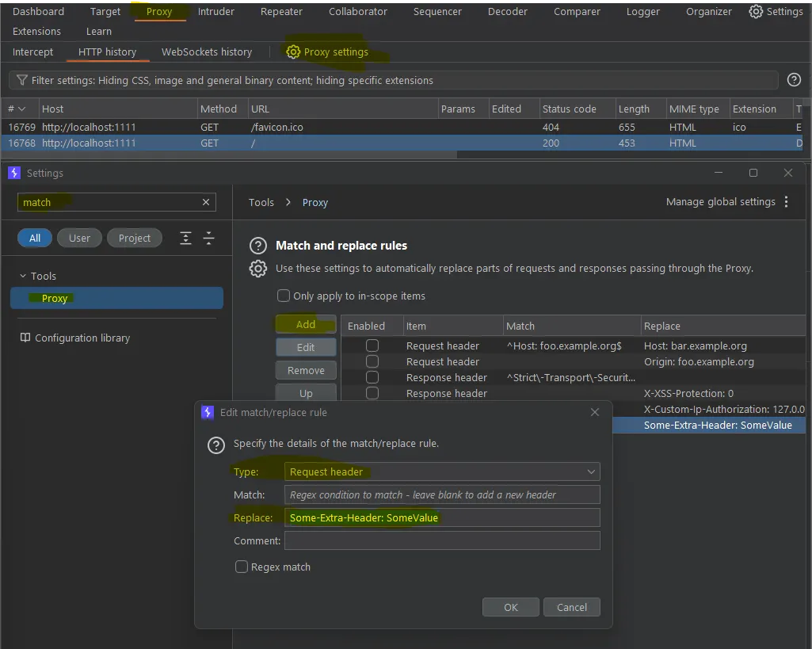Toggle Only apply to in-scope items
The image size is (812, 649).
[284, 296]
